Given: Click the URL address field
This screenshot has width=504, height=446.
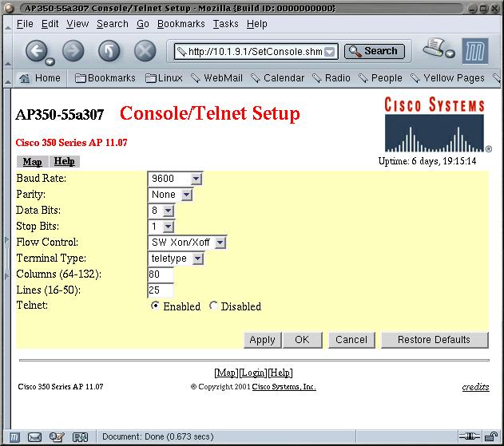Looking at the screenshot, I should pyautogui.click(x=256, y=52).
